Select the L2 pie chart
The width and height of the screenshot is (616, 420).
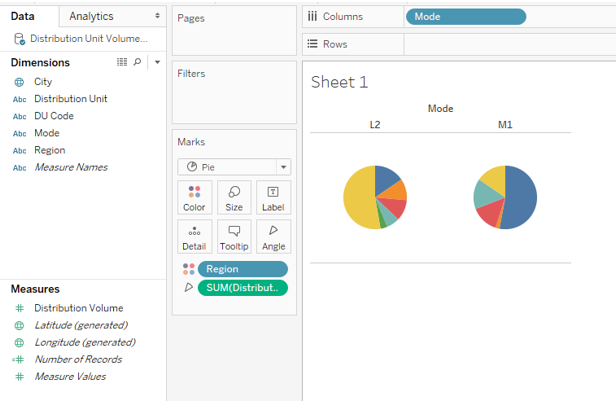pyautogui.click(x=375, y=197)
